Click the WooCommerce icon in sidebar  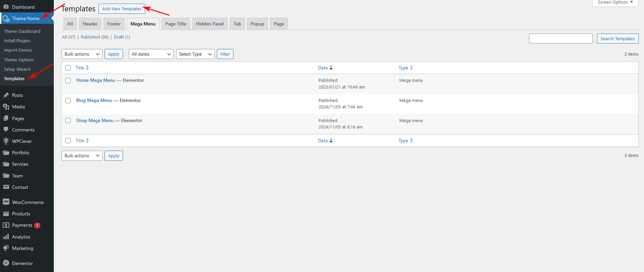[6, 202]
